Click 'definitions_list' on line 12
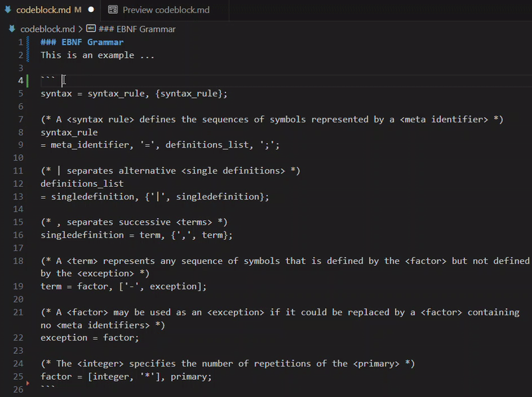This screenshot has width=532, height=397. (82, 184)
